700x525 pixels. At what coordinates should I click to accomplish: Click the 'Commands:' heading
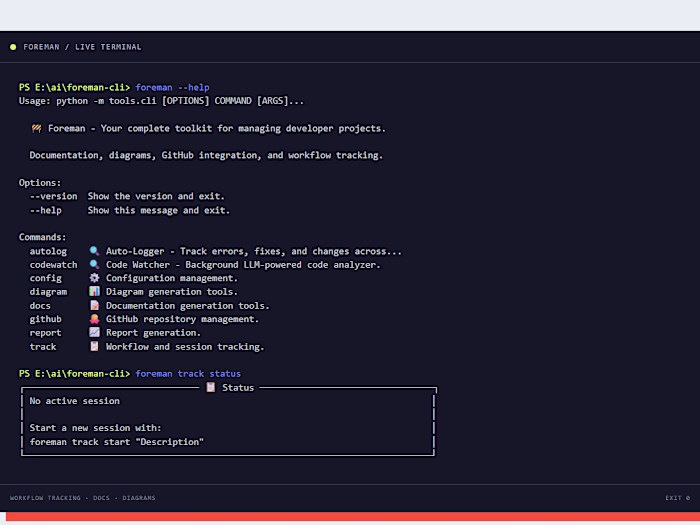pyautogui.click(x=42, y=237)
